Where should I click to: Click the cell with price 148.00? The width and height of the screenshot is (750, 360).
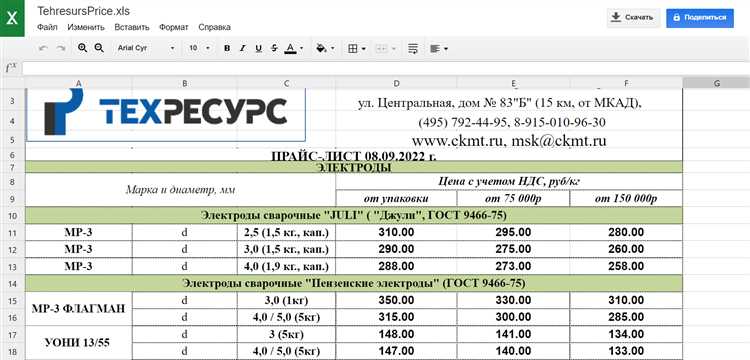[x=397, y=334]
